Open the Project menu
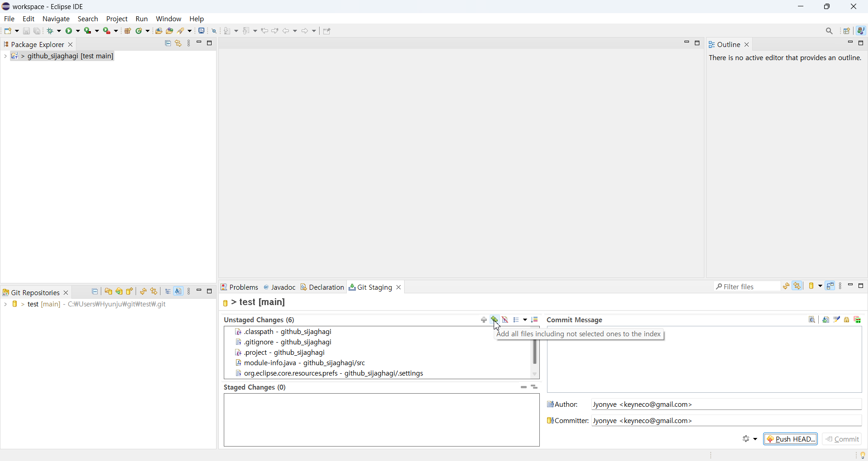 (x=117, y=19)
